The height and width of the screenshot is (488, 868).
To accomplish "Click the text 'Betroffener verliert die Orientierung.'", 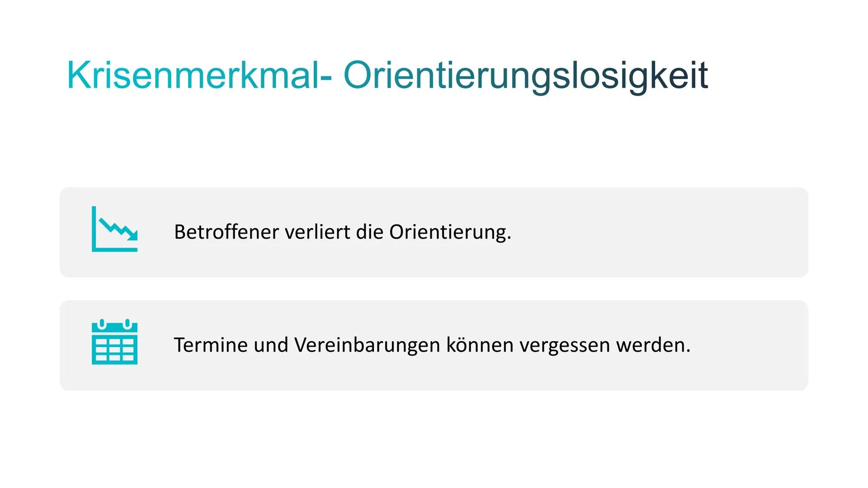I will (x=342, y=232).
